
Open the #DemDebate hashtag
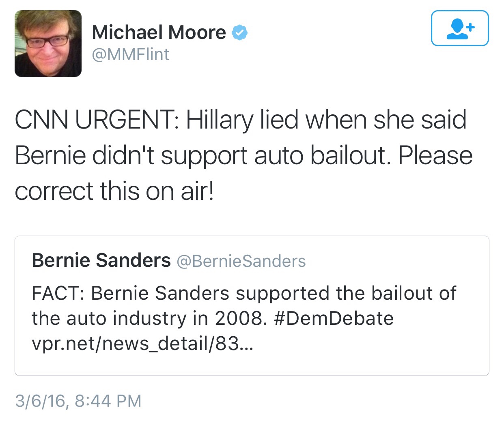[334, 318]
